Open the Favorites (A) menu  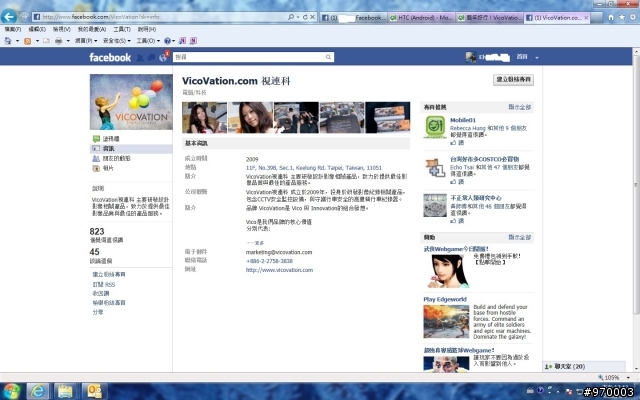coord(92,29)
